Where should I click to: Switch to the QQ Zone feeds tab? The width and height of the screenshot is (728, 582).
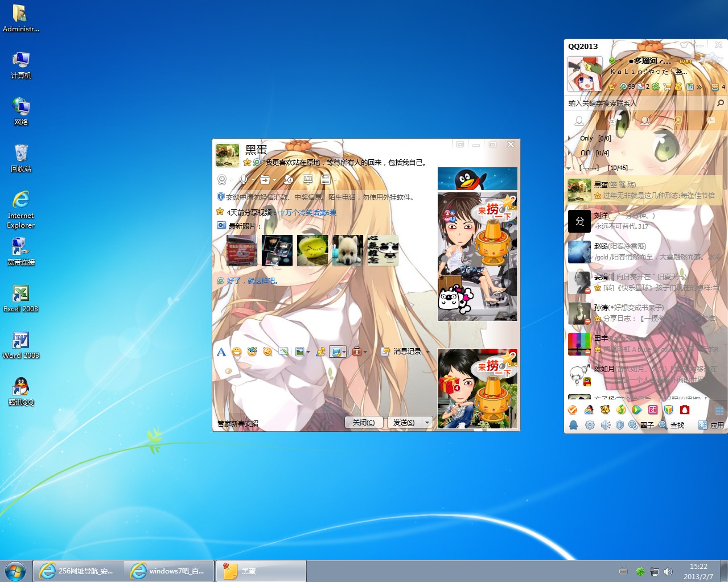coord(612,121)
